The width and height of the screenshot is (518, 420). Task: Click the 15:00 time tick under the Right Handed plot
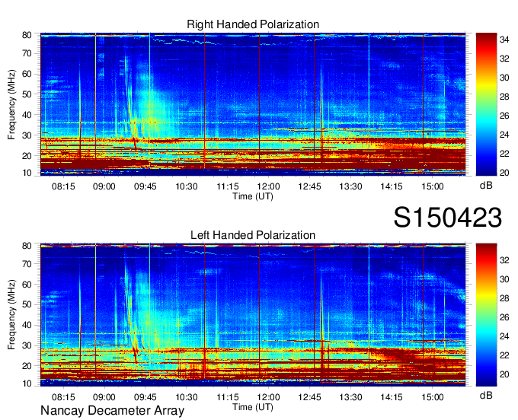coord(433,186)
